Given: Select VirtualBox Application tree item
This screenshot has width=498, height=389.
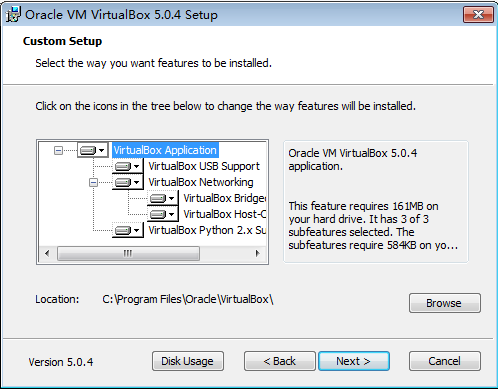Looking at the screenshot, I should pyautogui.click(x=165, y=150).
